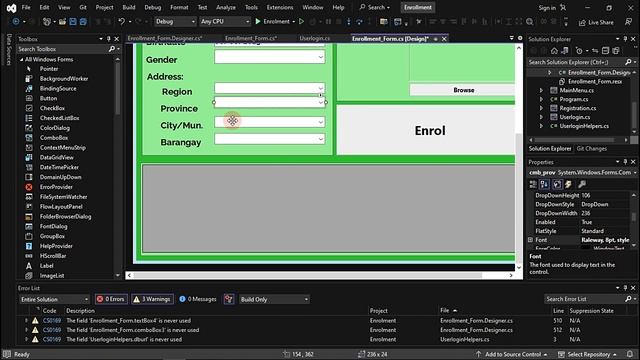Screen dimensions: 640x360
Task: Click the Clear Filter icon in Error List
Action: tap(229, 299)
